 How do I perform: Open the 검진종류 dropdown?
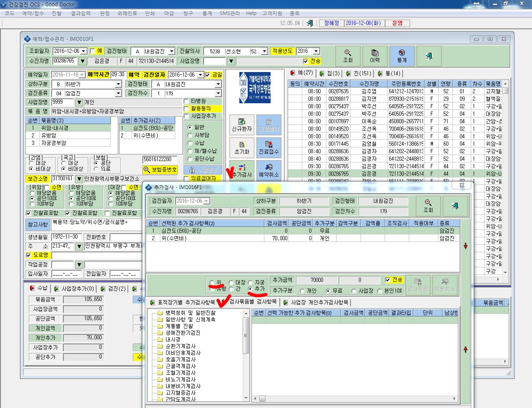point(118,93)
